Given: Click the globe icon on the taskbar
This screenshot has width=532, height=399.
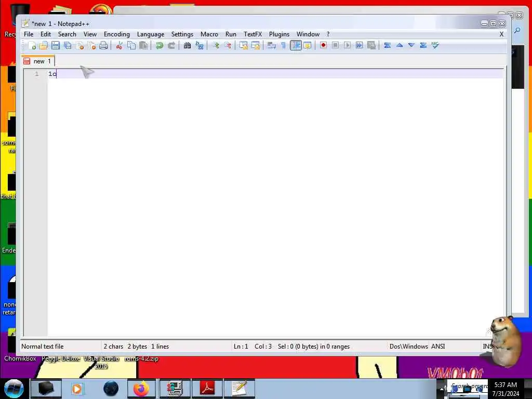Looking at the screenshot, I should [111, 389].
